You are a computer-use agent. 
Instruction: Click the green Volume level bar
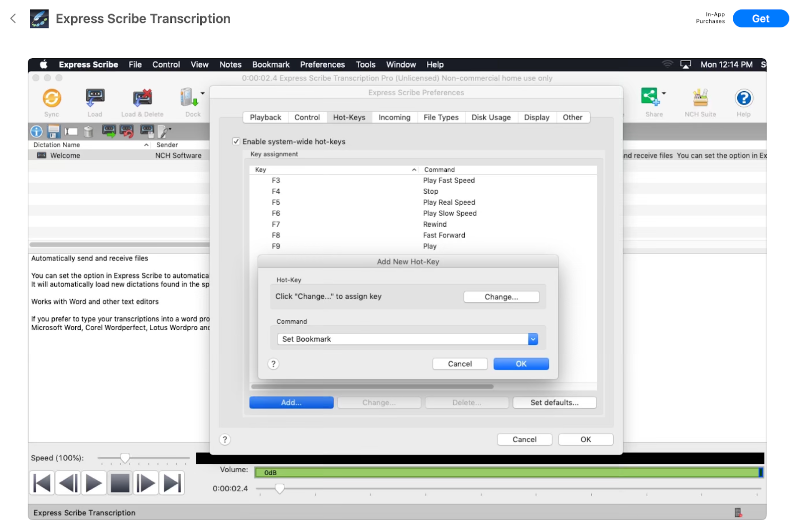pyautogui.click(x=509, y=473)
